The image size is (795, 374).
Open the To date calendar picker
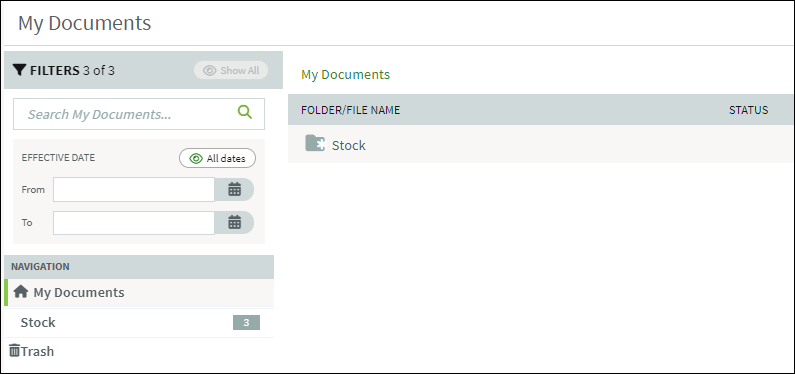234,222
